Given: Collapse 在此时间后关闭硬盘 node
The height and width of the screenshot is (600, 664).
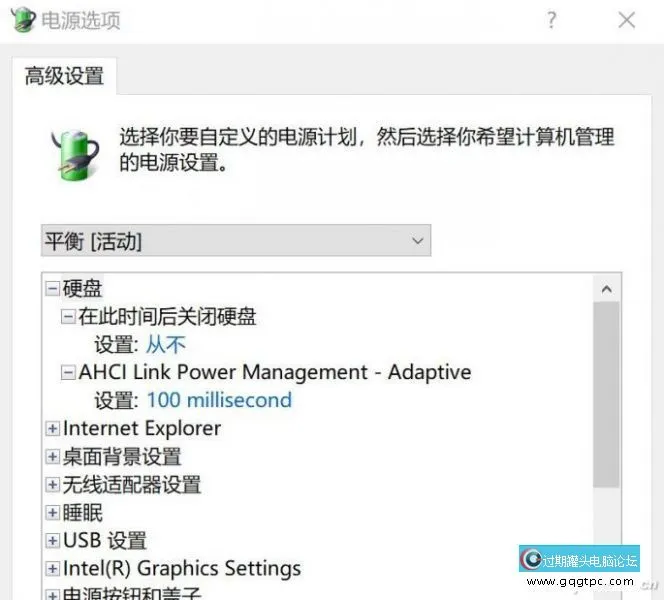Looking at the screenshot, I should pos(68,317).
